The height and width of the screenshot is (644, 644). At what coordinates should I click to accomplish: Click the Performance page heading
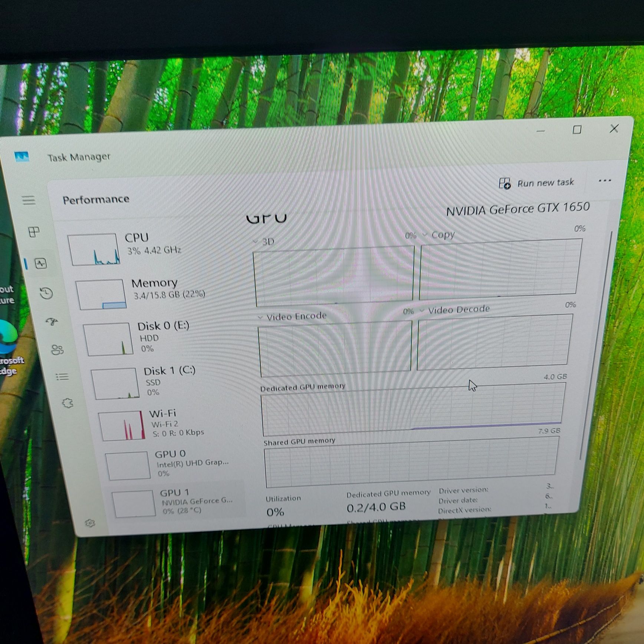[x=96, y=200]
